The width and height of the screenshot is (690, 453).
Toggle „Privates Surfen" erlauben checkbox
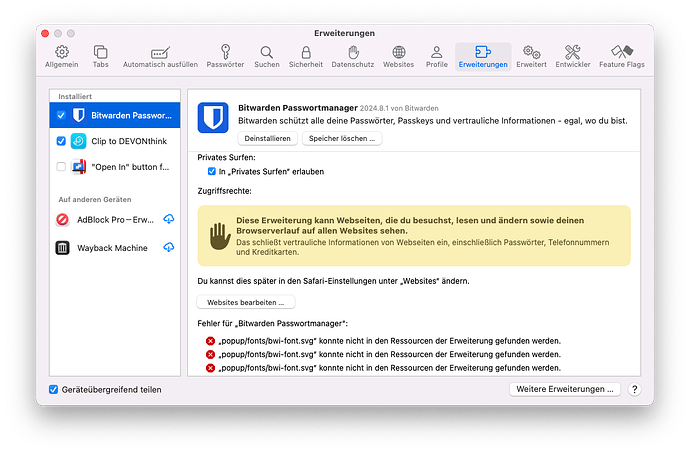pos(212,171)
